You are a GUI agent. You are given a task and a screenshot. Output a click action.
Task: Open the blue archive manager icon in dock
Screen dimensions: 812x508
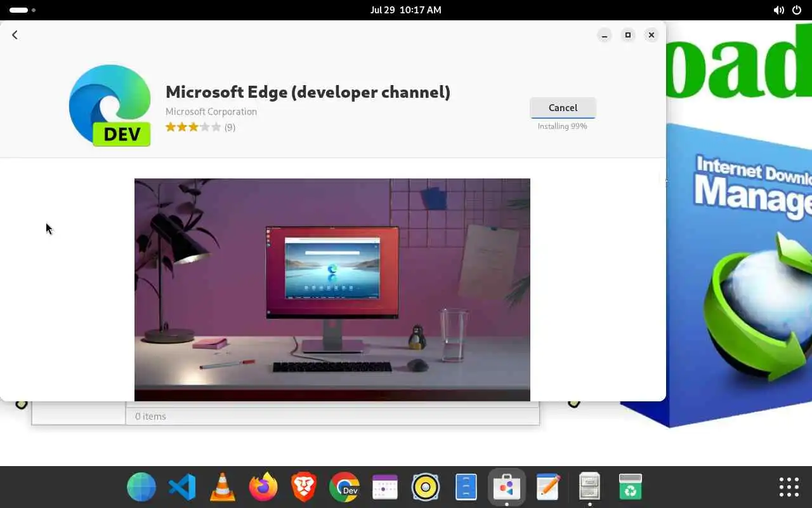(466, 487)
